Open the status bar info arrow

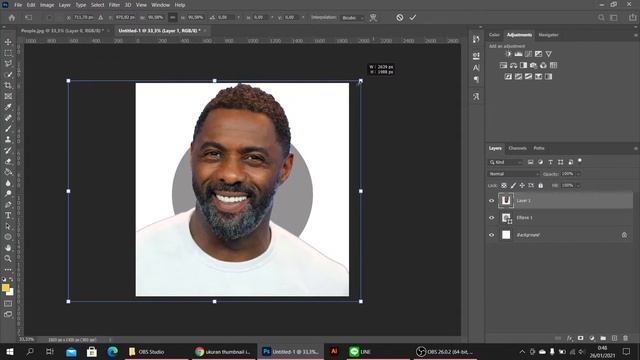point(110,340)
